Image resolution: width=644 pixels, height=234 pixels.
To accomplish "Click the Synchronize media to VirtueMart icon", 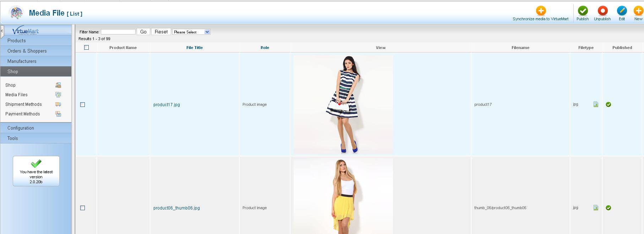I will coord(541,11).
